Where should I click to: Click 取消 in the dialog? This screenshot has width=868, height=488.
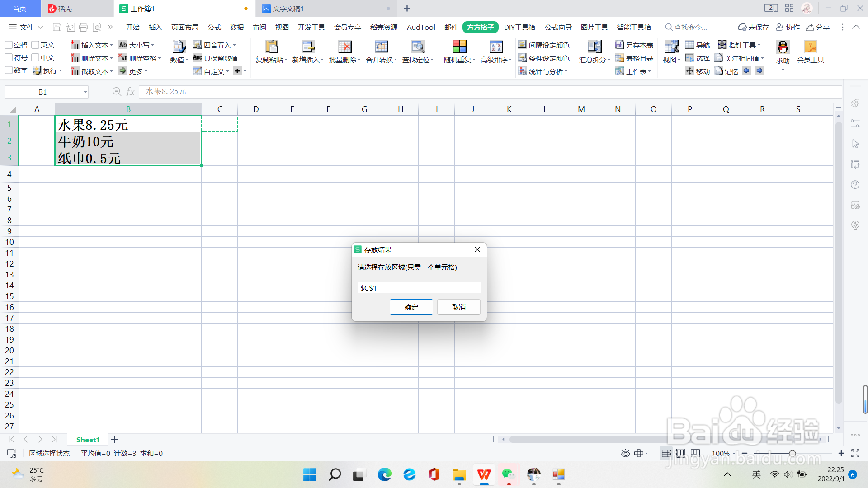[x=458, y=307]
